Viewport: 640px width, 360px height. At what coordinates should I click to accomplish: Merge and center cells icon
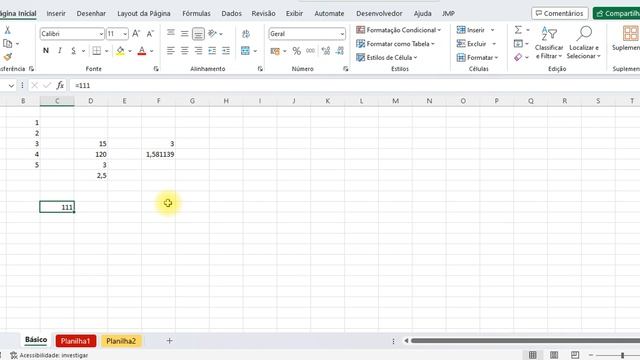tap(245, 51)
